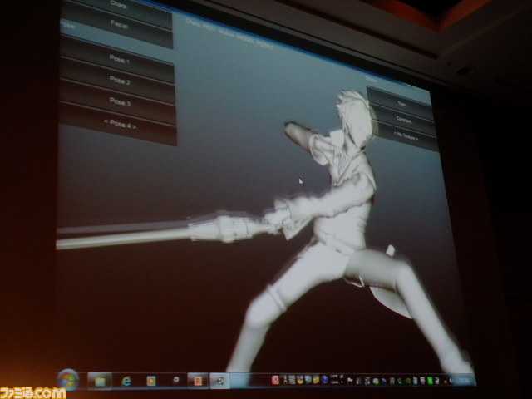The width and height of the screenshot is (532, 399).
Task: Select the Pose 3 button
Action: click(x=119, y=102)
